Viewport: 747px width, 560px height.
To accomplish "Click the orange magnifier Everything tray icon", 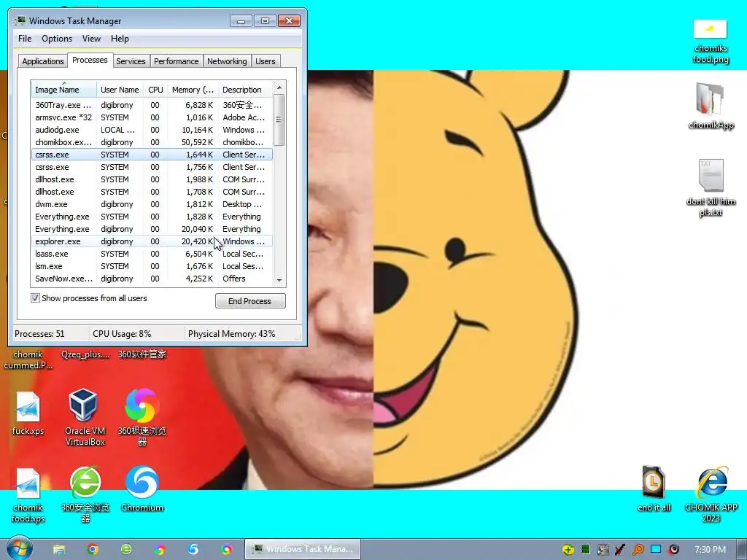I will click(638, 550).
